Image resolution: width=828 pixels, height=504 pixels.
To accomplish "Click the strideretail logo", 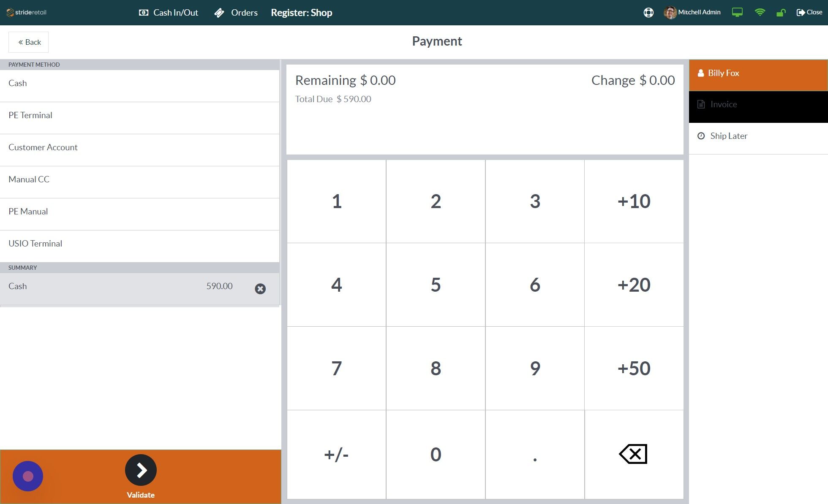I will (x=26, y=12).
